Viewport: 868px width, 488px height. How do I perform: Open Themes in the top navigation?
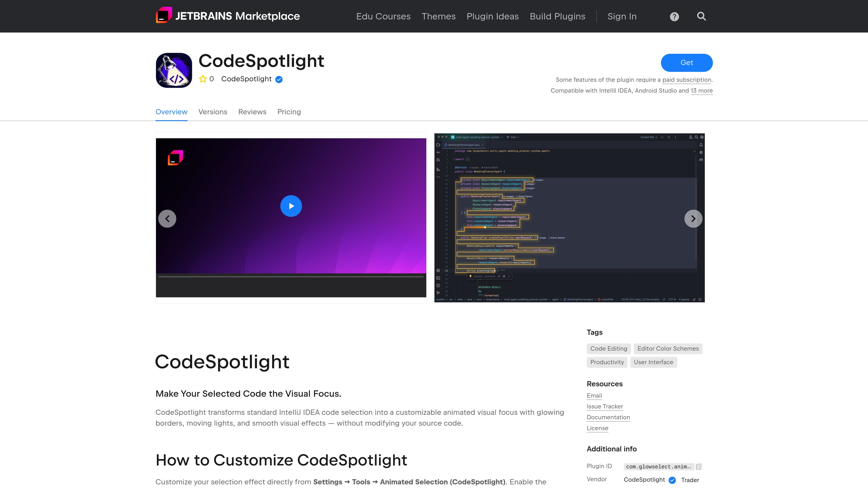click(438, 16)
